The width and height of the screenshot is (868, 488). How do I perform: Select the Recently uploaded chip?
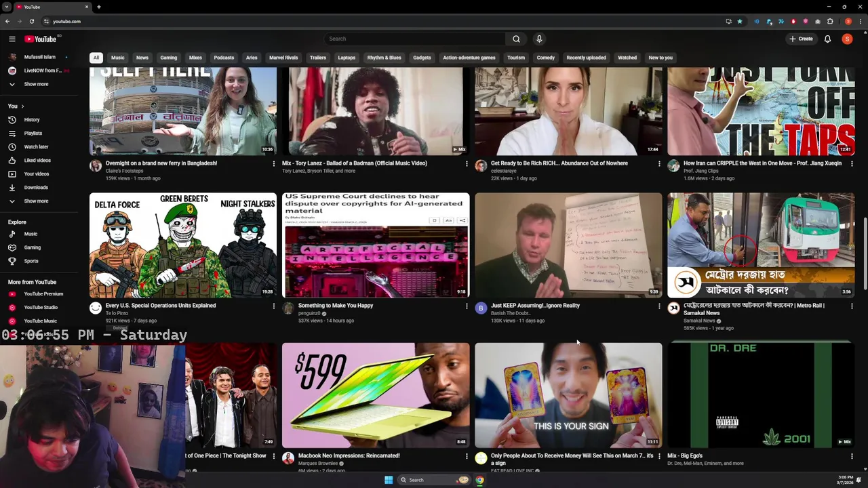586,58
